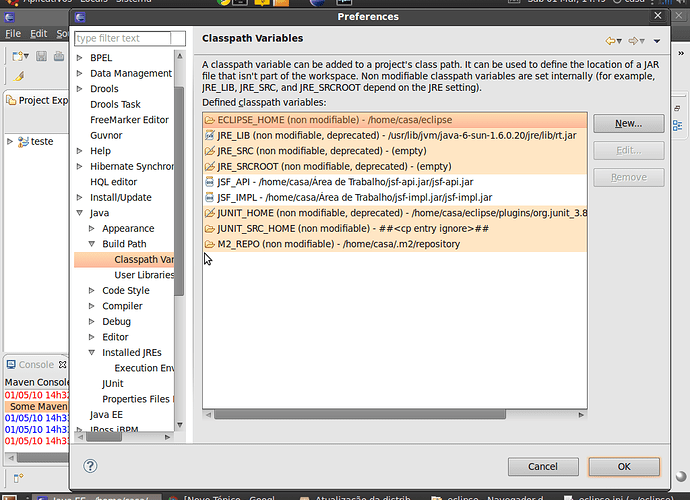Click the JRE_SRC variable icon

[210, 151]
